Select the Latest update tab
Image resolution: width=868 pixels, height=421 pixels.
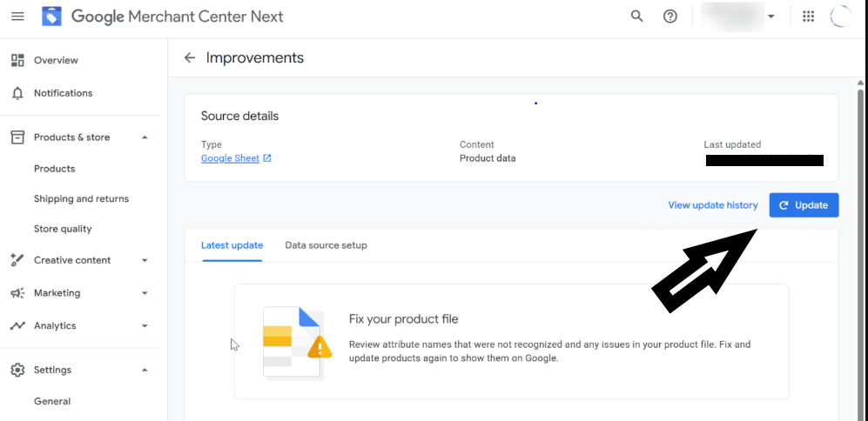click(232, 245)
